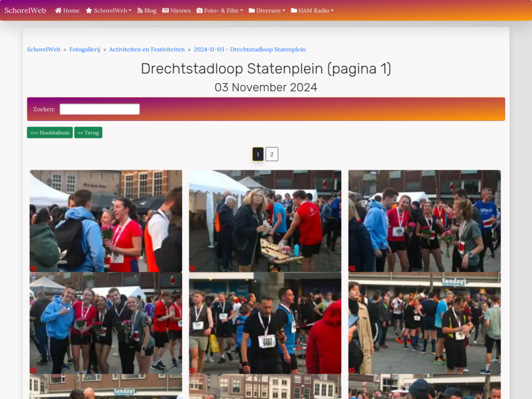Click the << Terug button
The height and width of the screenshot is (399, 532).
(88, 132)
